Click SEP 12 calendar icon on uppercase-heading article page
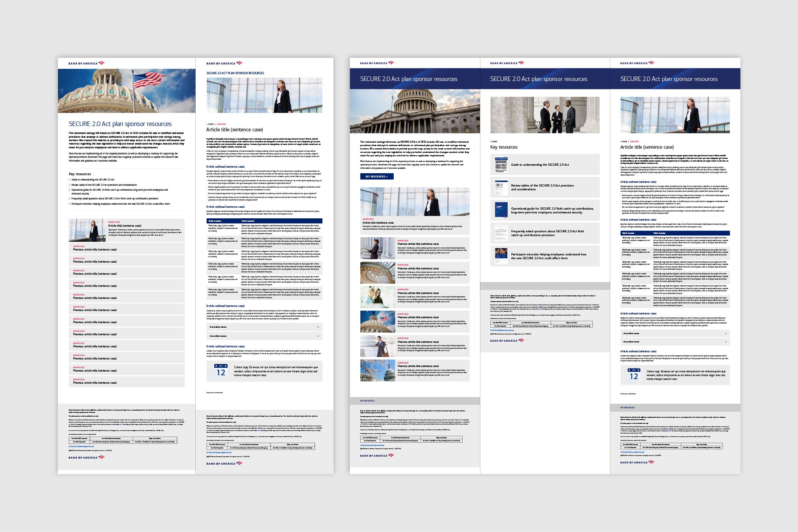 point(221,370)
